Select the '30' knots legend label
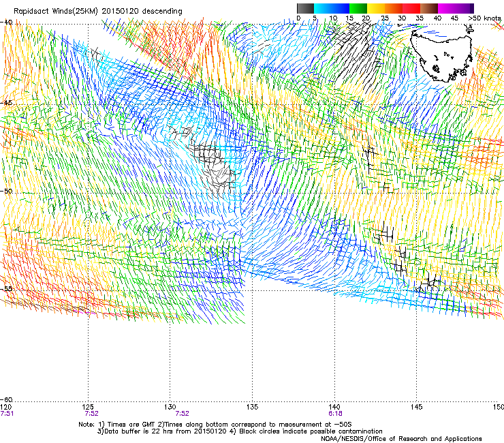Image resolution: width=504 pixels, height=443 pixels. click(402, 18)
